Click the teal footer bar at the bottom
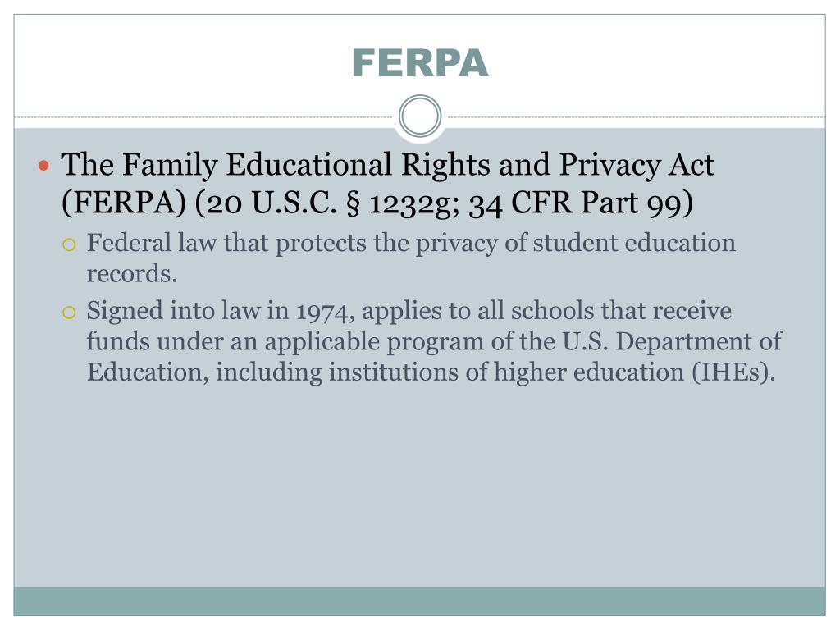 tap(419, 601)
